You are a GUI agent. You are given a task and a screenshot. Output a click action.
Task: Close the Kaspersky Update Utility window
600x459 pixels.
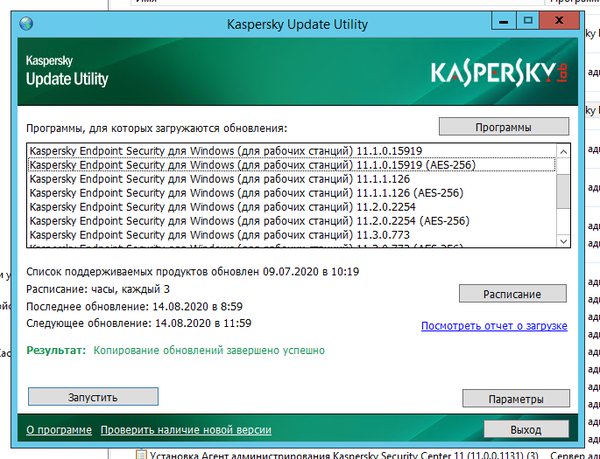559,21
